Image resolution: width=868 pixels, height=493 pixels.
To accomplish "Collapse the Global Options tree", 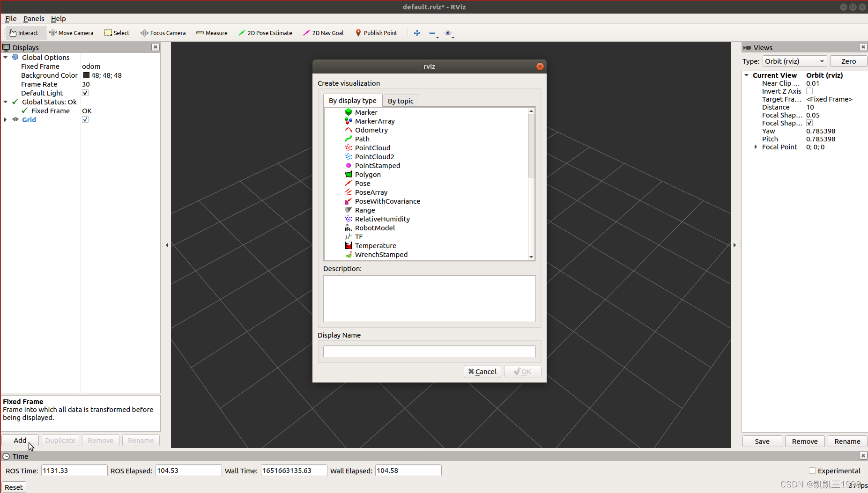I will tap(6, 57).
